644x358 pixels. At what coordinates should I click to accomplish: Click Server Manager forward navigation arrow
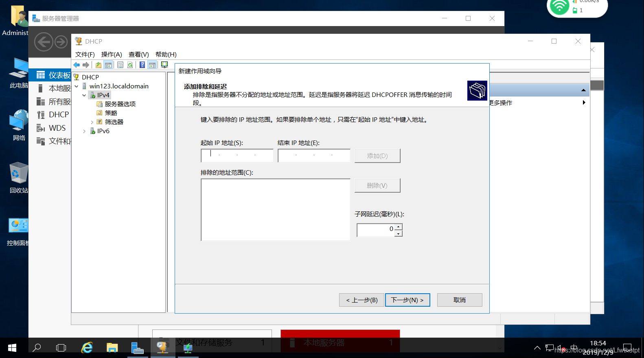pyautogui.click(x=61, y=42)
